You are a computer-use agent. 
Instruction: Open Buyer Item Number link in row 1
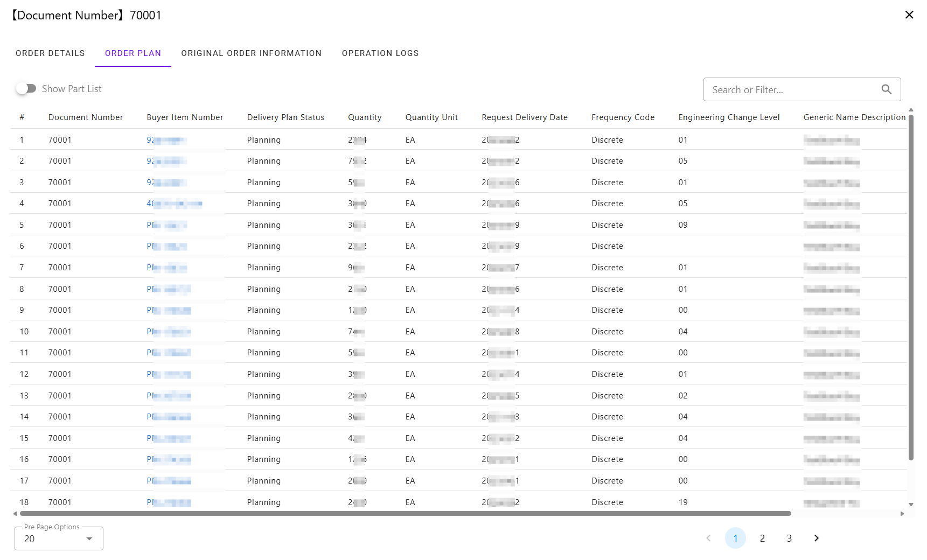click(x=166, y=140)
